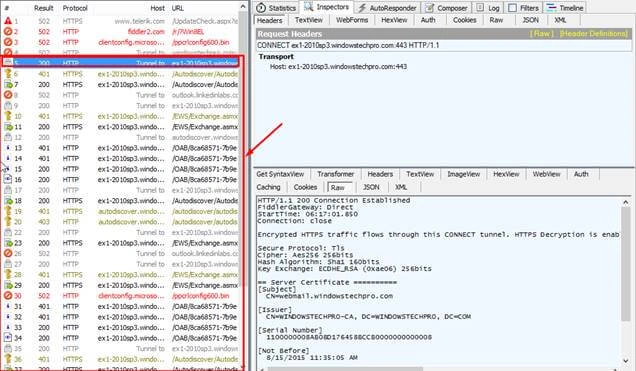Click the Composer tab pencil icon
The height and width of the screenshot is (371, 636).
click(x=429, y=8)
